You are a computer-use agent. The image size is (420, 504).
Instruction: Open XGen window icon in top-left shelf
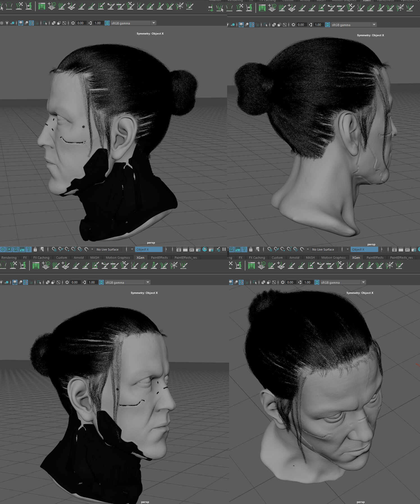click(x=42, y=6)
